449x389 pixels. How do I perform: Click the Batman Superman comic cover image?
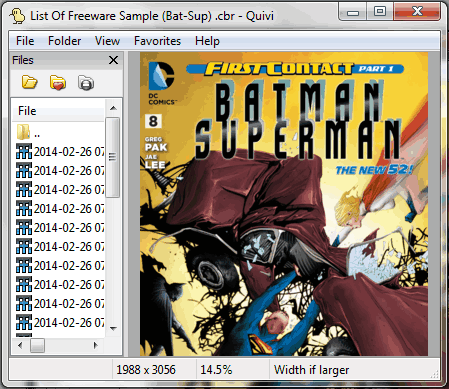coord(284,204)
